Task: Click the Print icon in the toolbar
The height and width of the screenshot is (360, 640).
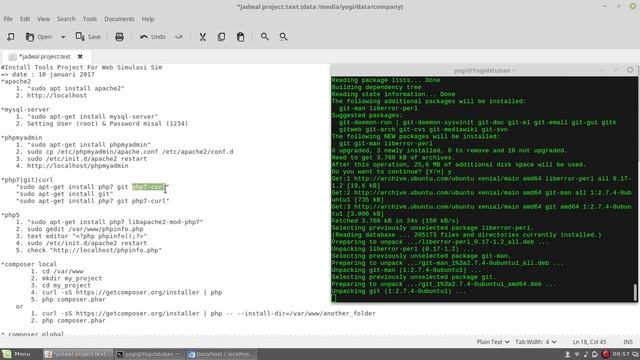Action: [119, 37]
